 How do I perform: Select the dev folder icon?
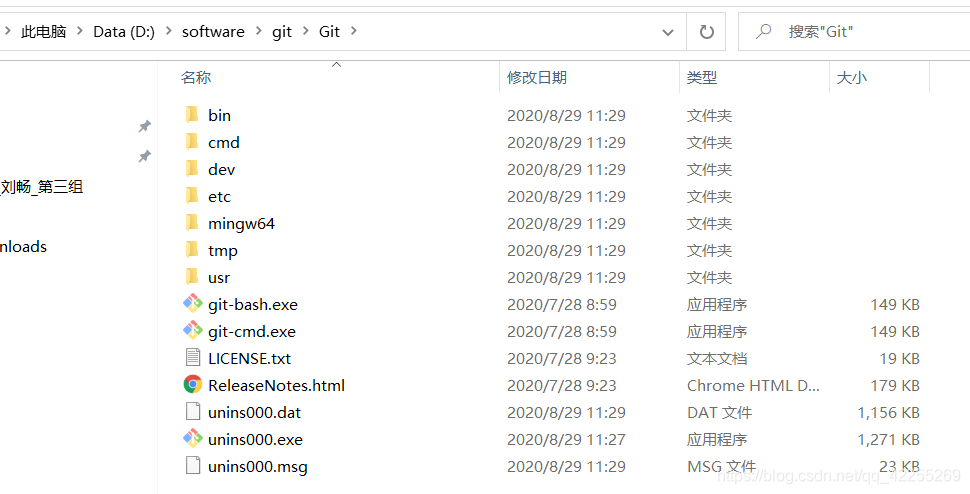192,169
